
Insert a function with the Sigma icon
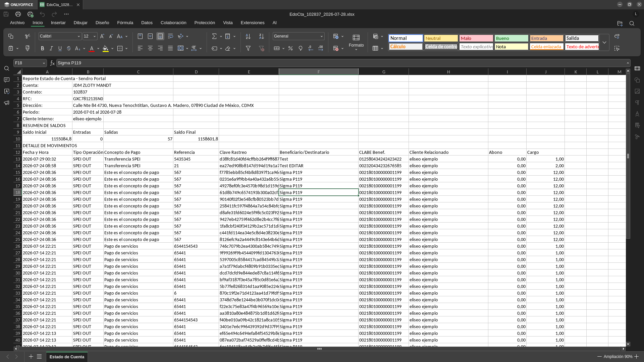[214, 36]
